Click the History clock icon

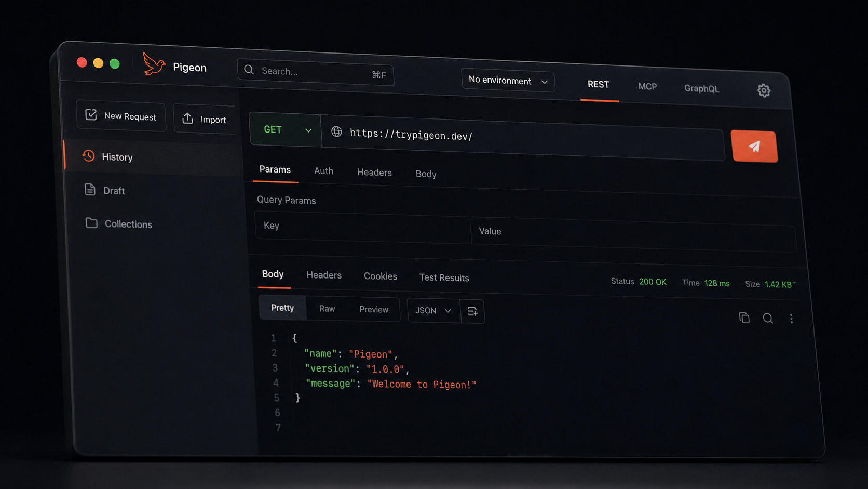click(88, 155)
